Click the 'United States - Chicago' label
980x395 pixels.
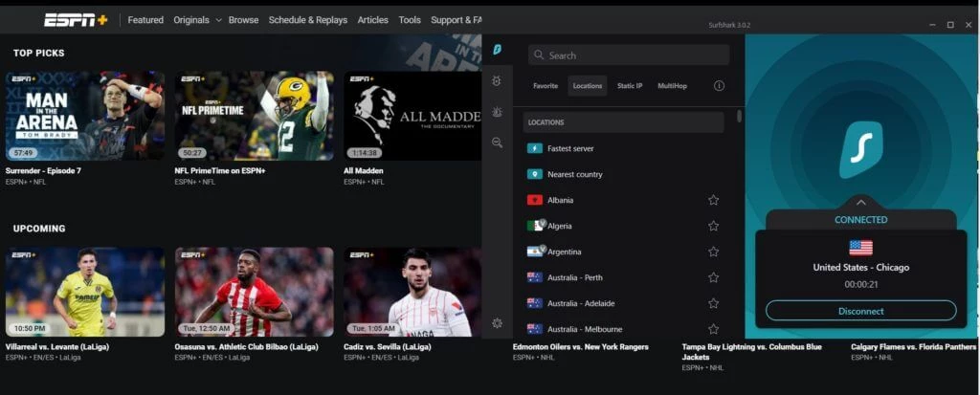[x=860, y=268]
